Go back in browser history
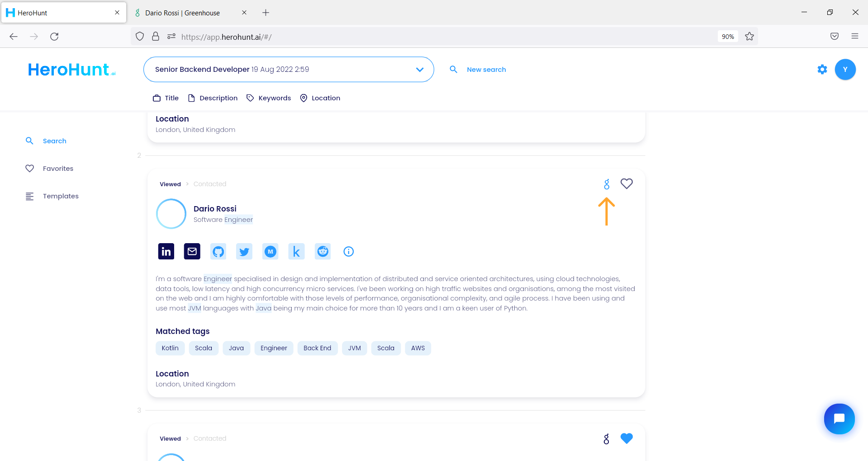Viewport: 868px width, 461px height. [14, 37]
